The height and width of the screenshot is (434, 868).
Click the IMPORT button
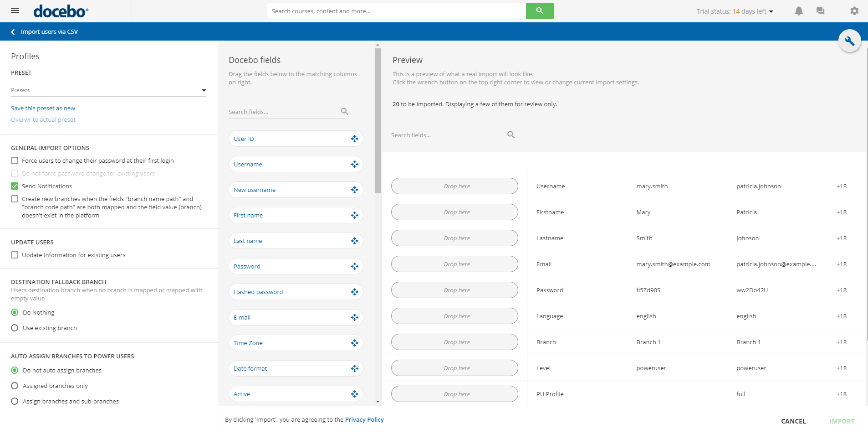click(x=842, y=421)
